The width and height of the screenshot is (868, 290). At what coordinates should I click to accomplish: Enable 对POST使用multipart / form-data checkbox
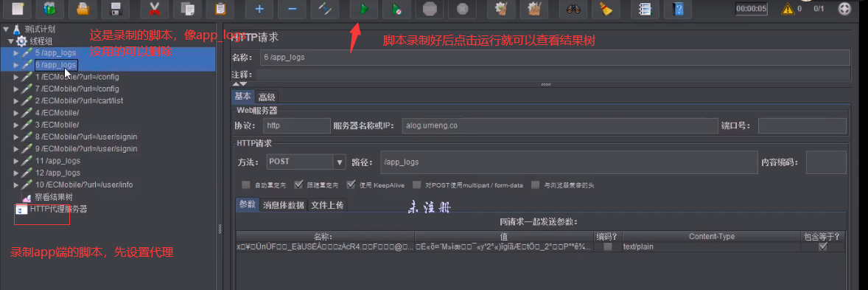(418, 184)
